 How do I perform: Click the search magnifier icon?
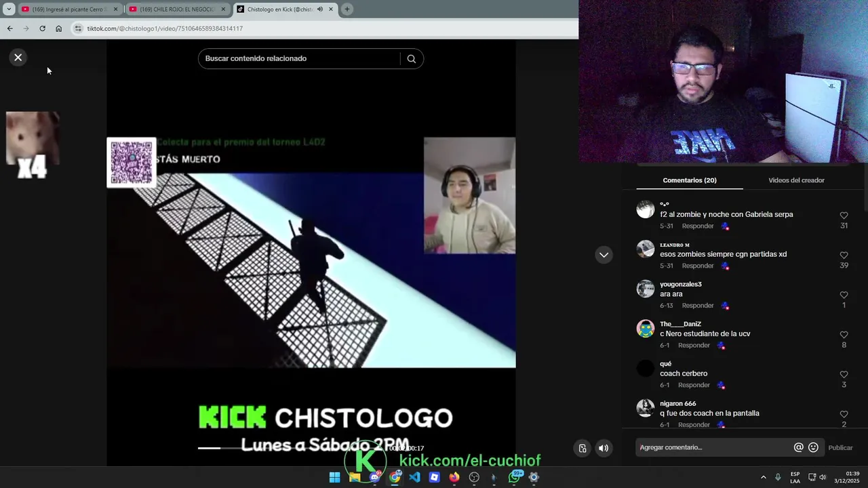(411, 59)
